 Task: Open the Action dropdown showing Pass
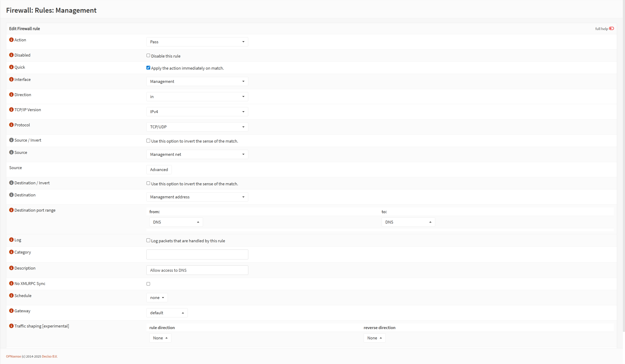coord(197,42)
